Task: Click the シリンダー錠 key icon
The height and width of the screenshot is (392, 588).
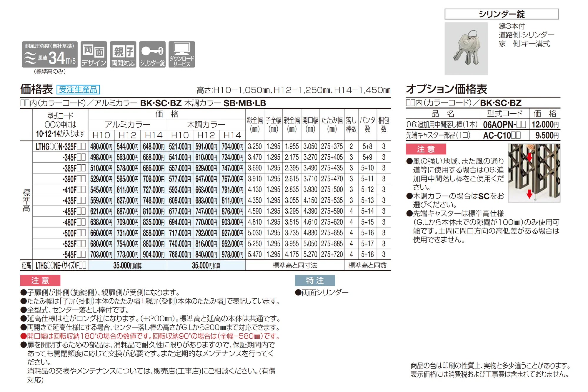Action: click(152, 54)
